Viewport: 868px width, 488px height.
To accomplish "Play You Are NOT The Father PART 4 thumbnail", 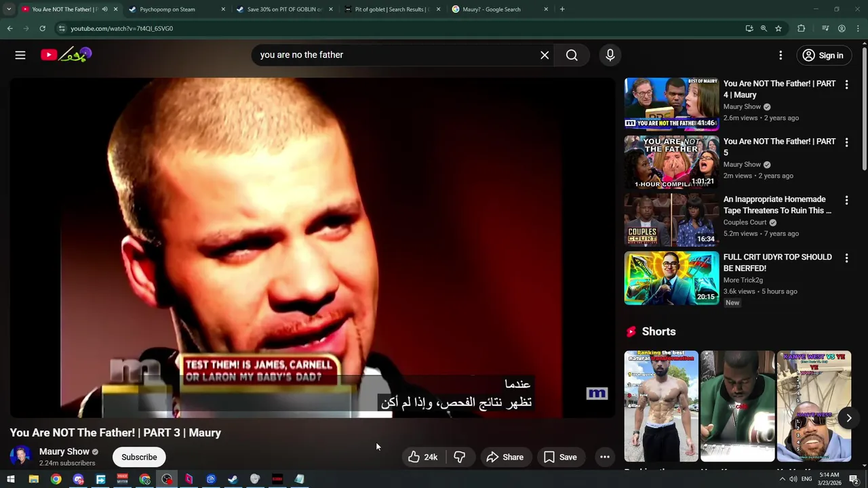I will [x=671, y=104].
